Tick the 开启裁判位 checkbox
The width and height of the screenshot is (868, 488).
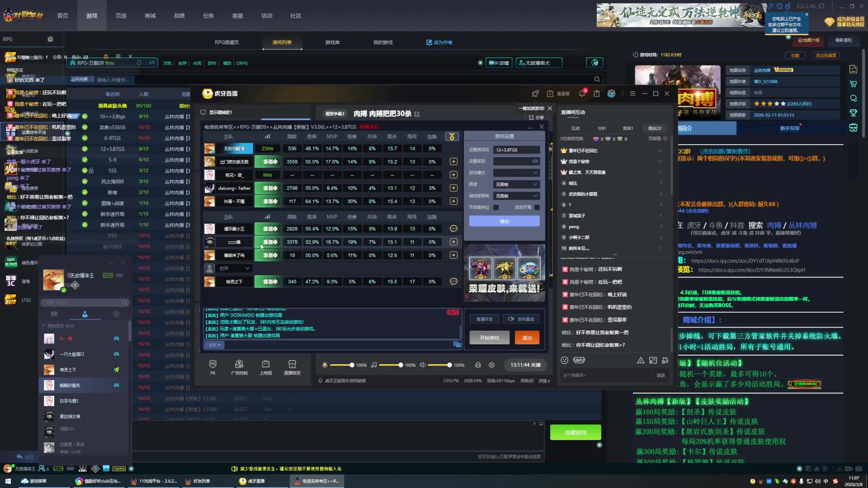[496, 207]
